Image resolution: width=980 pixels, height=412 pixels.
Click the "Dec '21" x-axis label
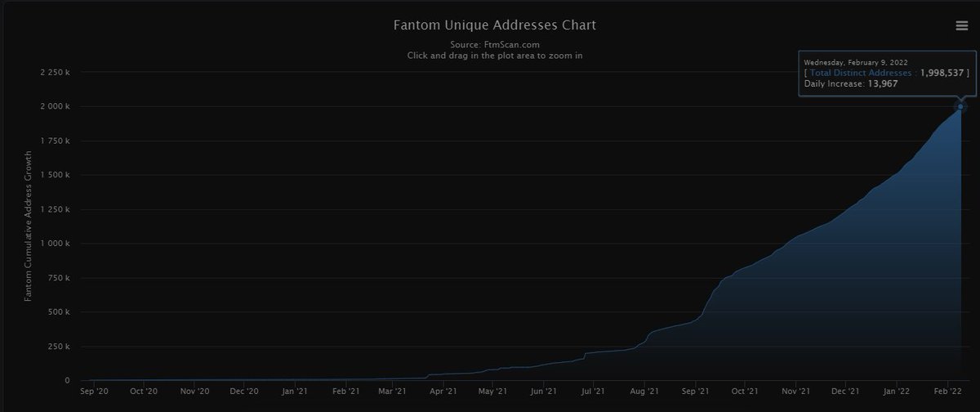click(844, 393)
